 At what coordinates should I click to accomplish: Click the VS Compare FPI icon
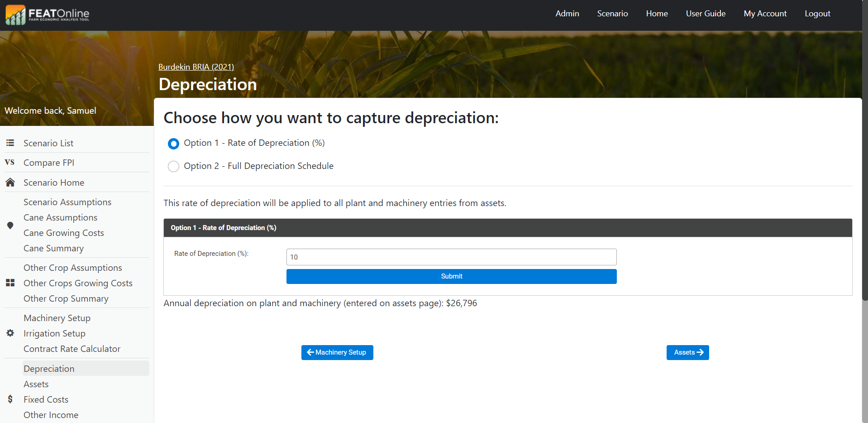[x=10, y=162]
